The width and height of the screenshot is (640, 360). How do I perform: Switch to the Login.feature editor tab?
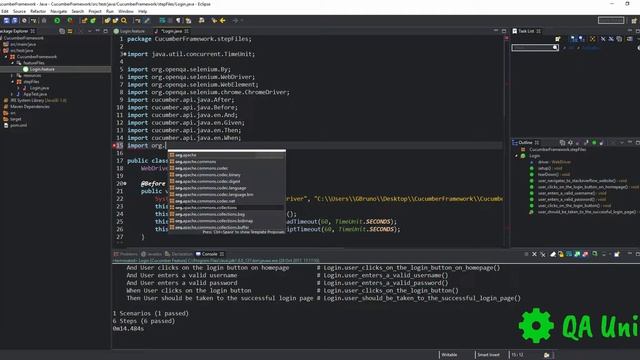[129, 31]
